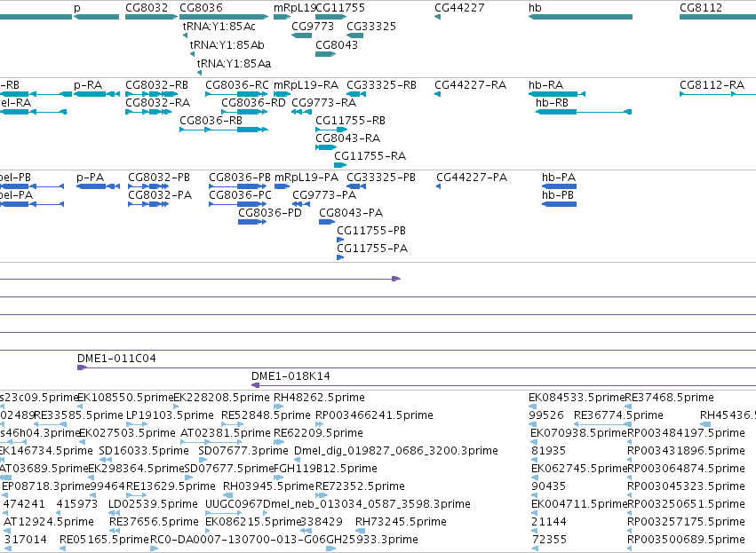
Task: Click protein label CG9773-PA
Action: (x=324, y=195)
